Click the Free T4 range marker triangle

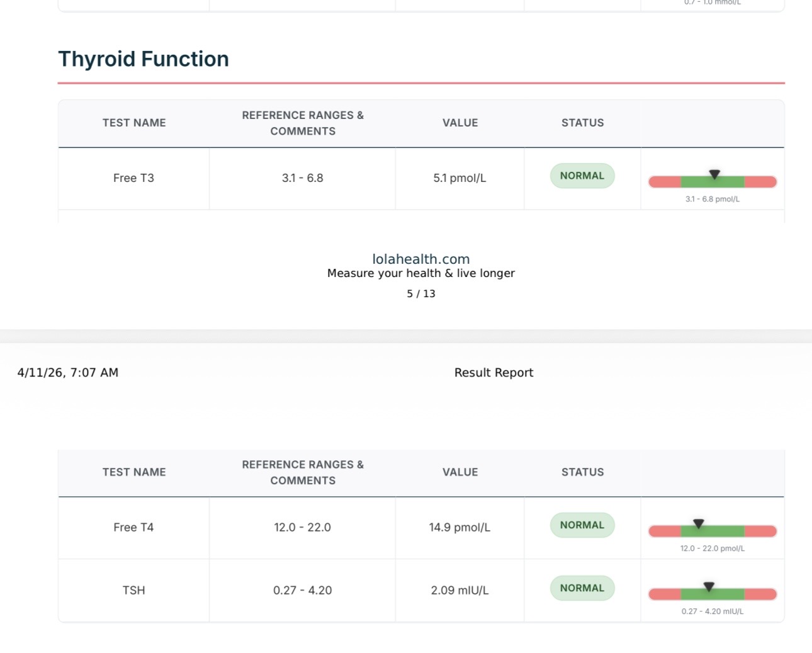click(x=698, y=524)
